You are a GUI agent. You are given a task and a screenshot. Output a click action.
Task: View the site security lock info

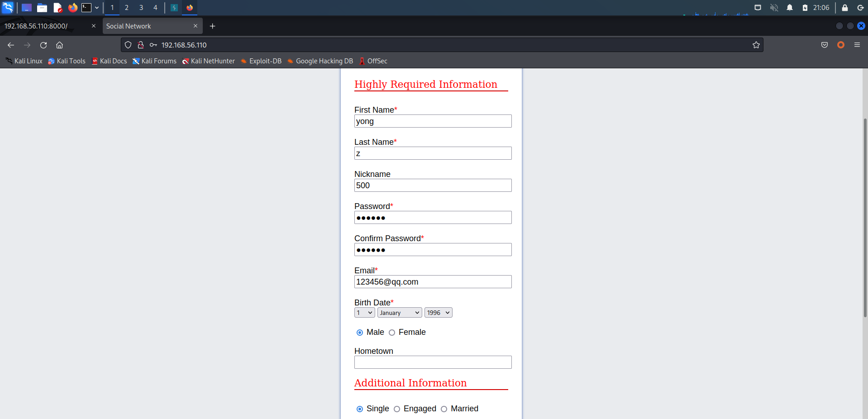[x=141, y=45]
